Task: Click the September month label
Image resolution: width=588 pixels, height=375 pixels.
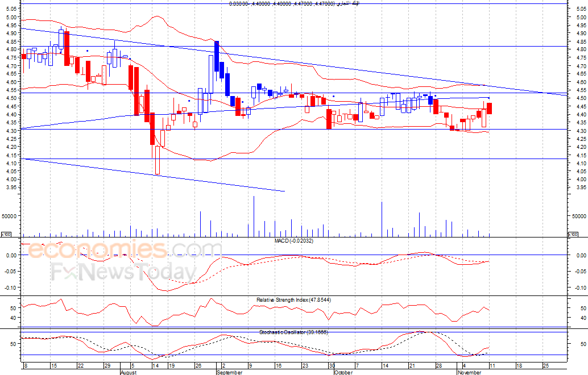Action: pos(230,372)
